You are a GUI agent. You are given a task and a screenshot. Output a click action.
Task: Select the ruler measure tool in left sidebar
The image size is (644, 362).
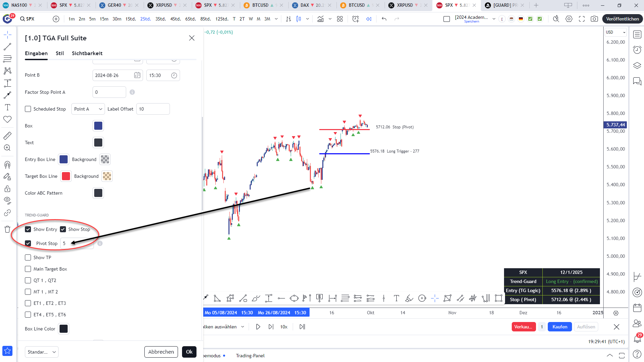[x=7, y=136]
